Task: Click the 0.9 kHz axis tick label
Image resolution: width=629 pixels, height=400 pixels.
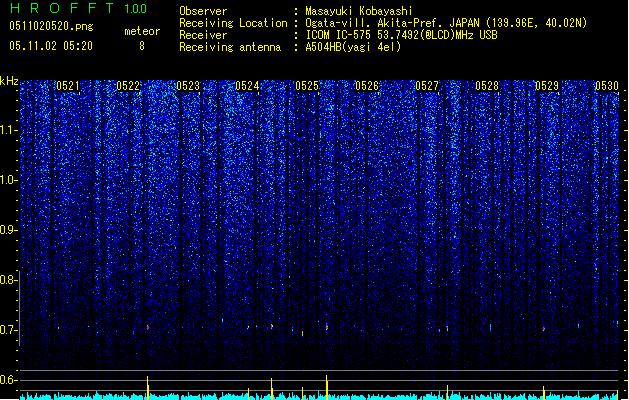Action: (x=9, y=230)
